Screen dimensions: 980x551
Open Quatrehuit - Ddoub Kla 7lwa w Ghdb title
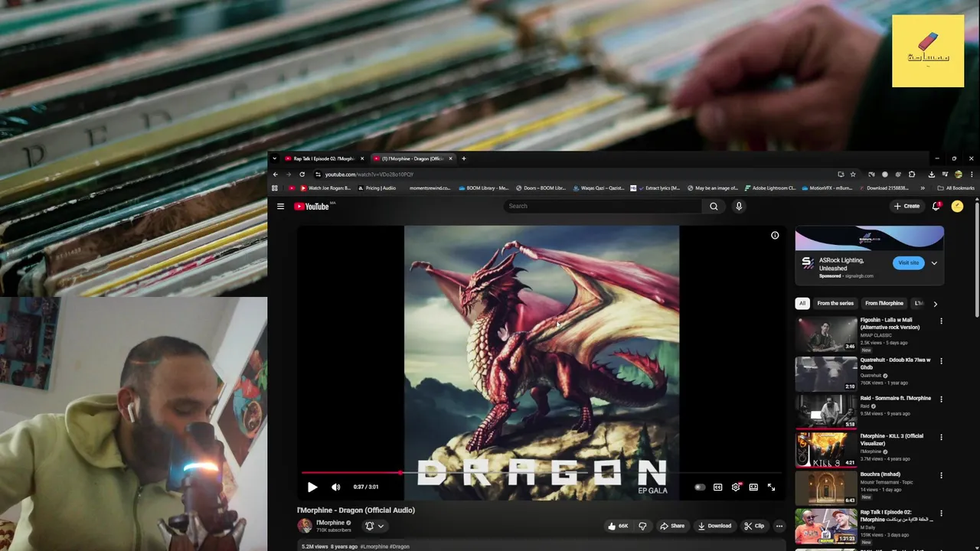tap(895, 364)
